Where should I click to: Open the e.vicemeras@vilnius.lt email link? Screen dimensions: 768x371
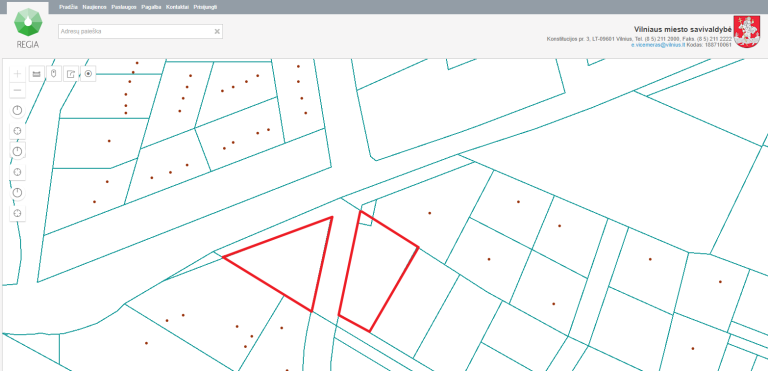[658, 45]
